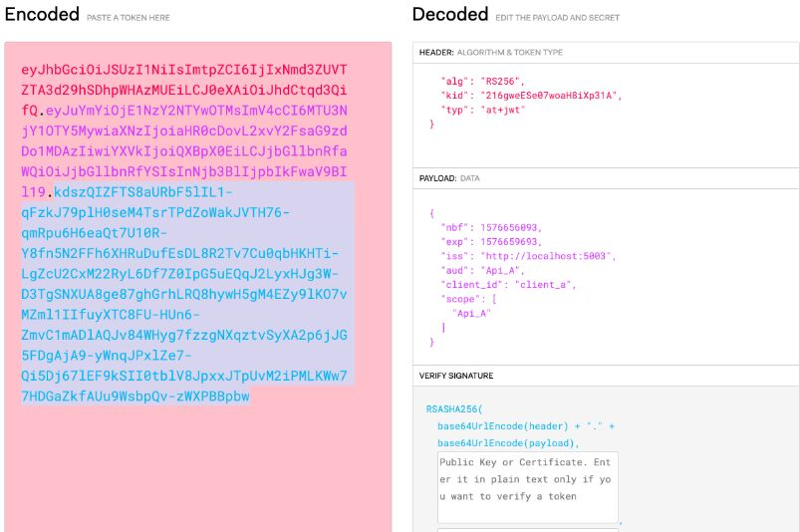The image size is (800, 532).
Task: Click the "iss" localhost URL in payload
Action: point(545,256)
